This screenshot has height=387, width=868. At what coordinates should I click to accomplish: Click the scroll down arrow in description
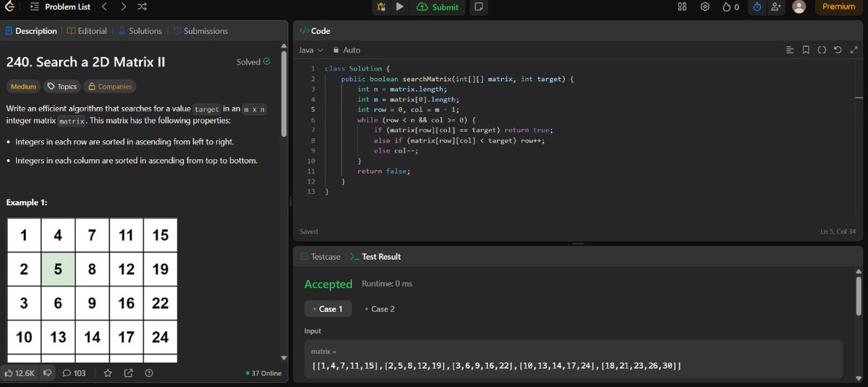click(x=284, y=357)
